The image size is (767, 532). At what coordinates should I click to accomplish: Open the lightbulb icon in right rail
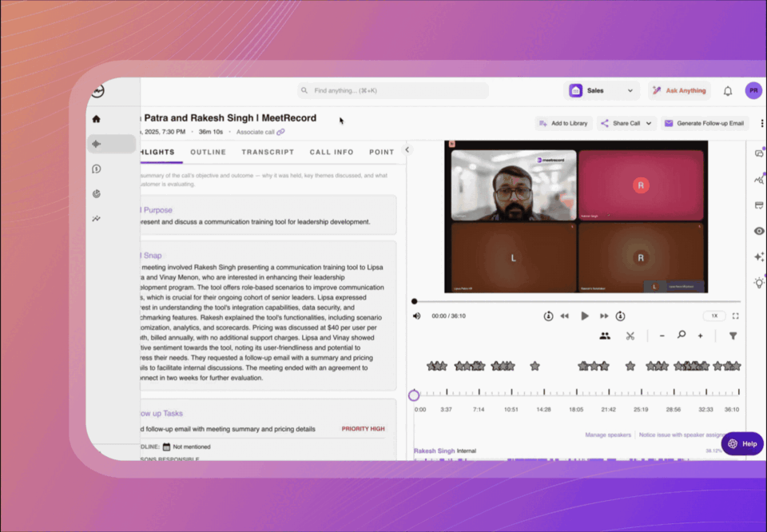[759, 282]
